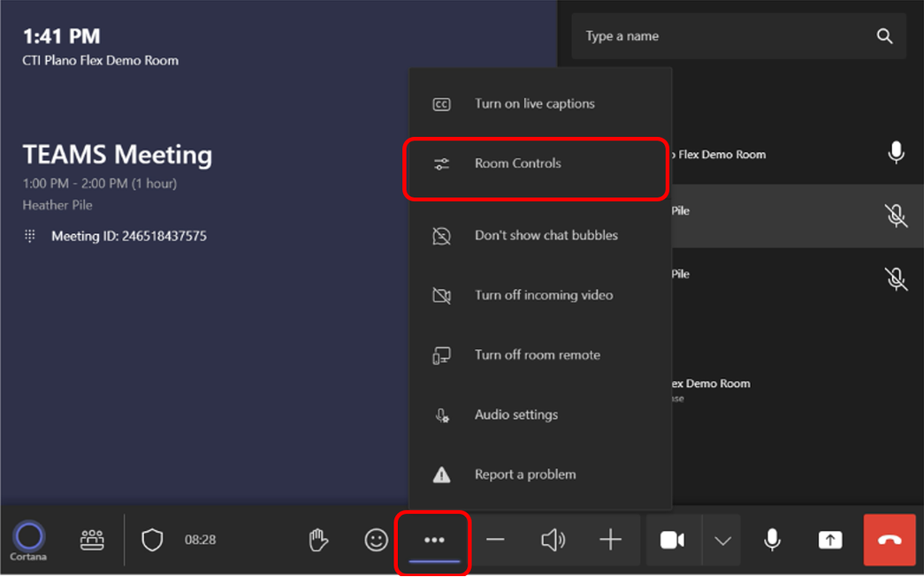
Task: Select Report a problem
Action: (524, 474)
